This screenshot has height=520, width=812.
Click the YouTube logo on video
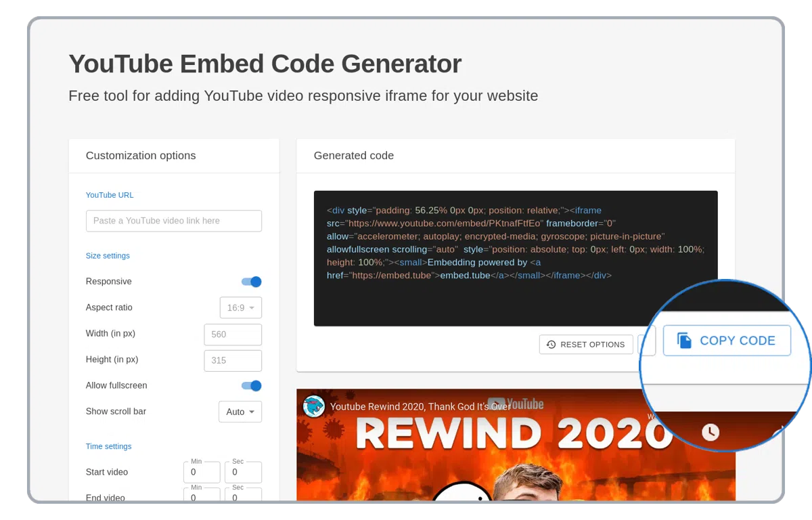click(x=516, y=404)
